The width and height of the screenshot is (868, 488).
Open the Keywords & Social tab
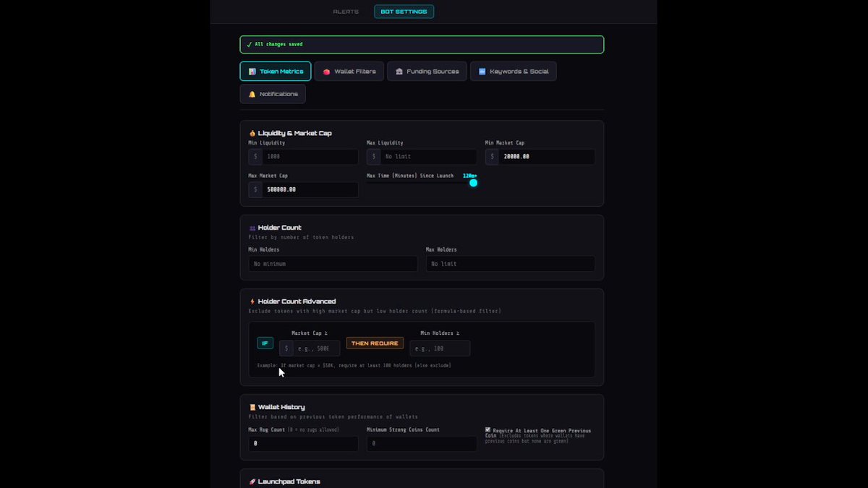[514, 71]
